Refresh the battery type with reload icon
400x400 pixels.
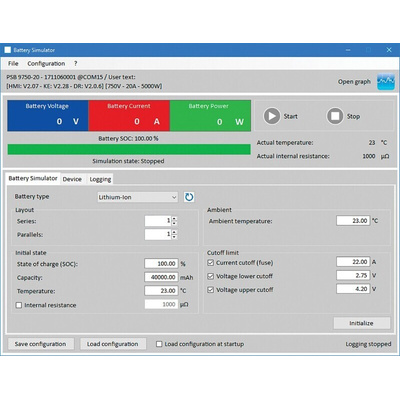189,197
